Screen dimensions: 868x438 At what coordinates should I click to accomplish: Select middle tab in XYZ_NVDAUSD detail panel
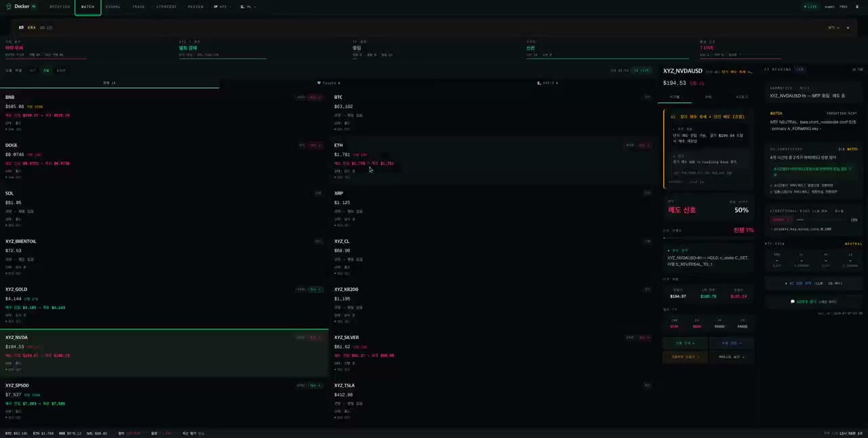(x=708, y=97)
